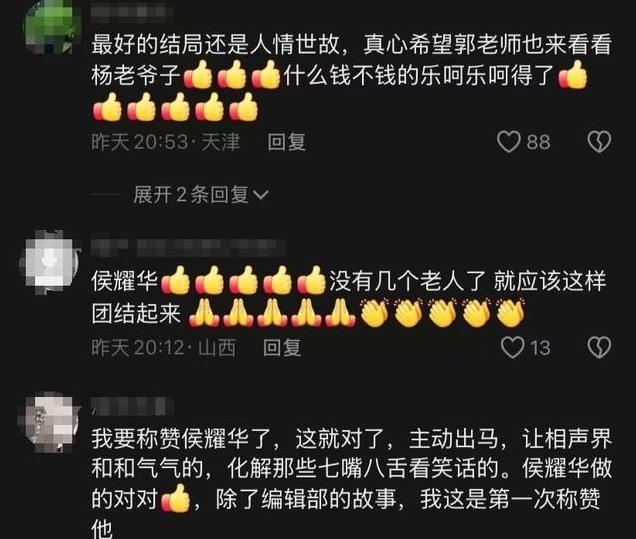Tap timestamp 昨天 20:53·天津
636x539 pixels.
[165, 142]
